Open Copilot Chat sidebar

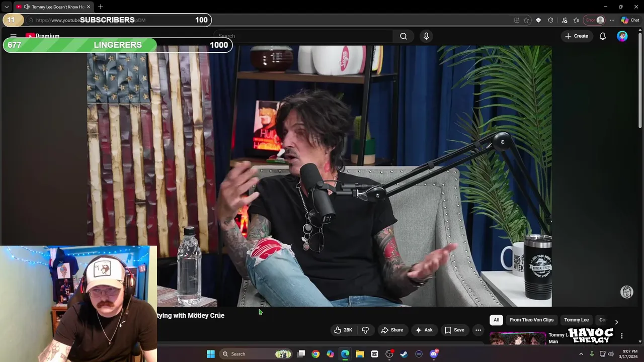click(x=630, y=20)
